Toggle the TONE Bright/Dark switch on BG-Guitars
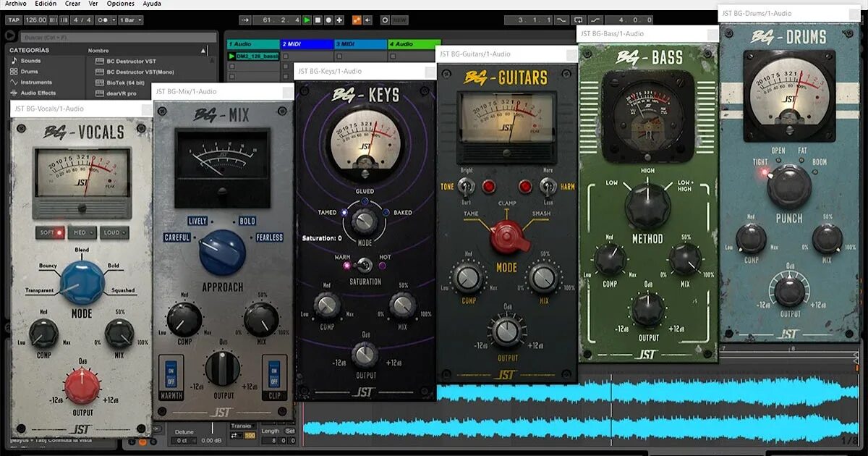868x456 pixels. click(x=468, y=187)
